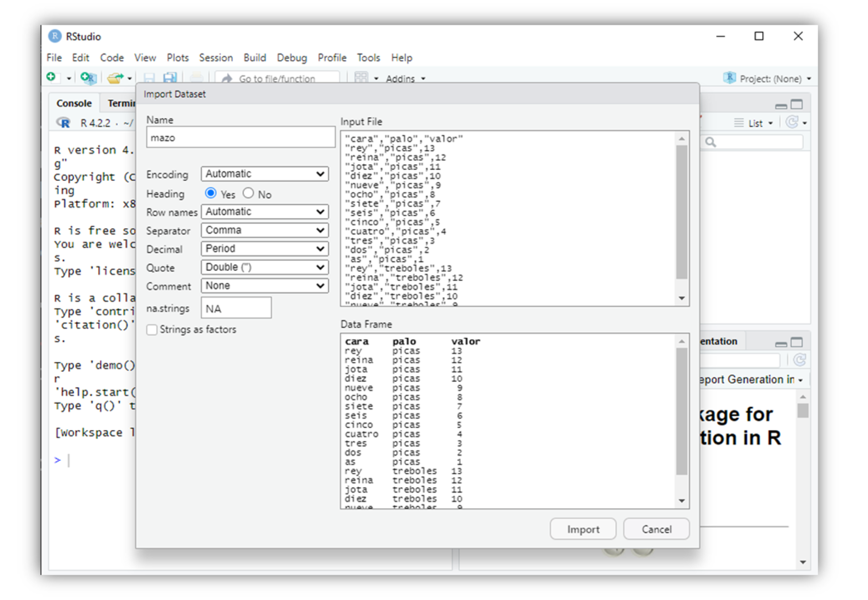Cancel the Import Dataset dialog
Image resolution: width=868 pixels, height=600 pixels.
click(656, 529)
